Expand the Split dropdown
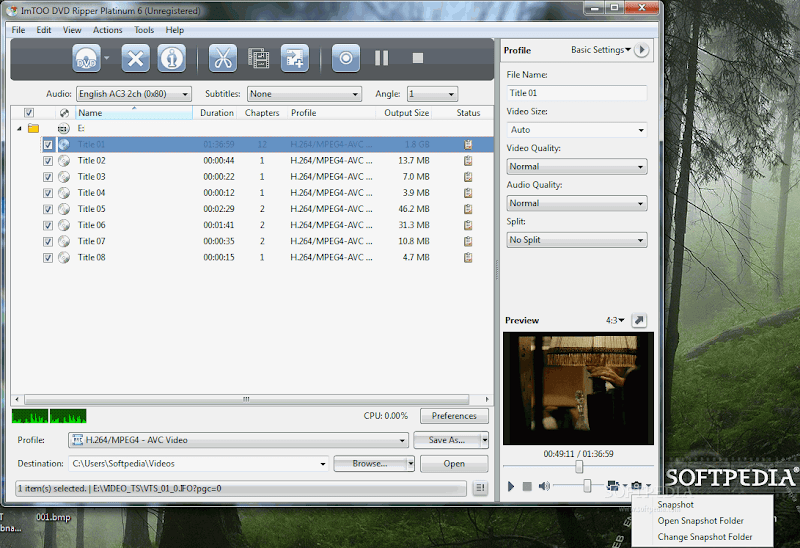The width and height of the screenshot is (800, 548). pos(577,240)
